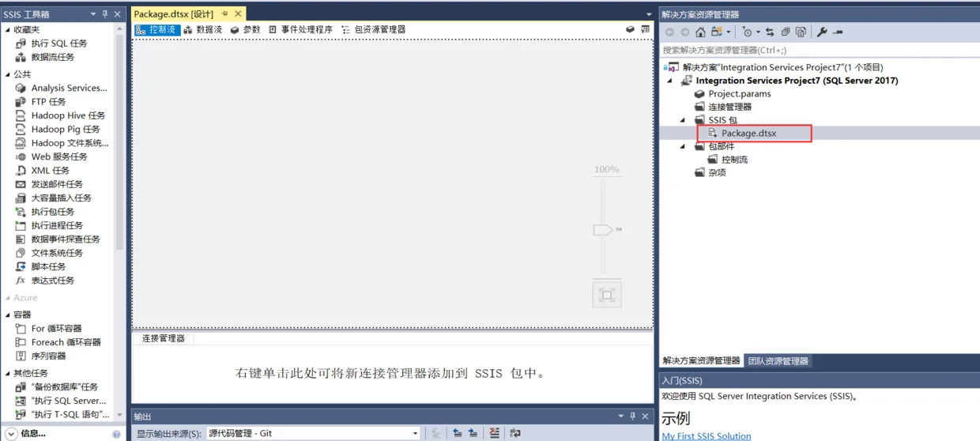Open the SSIS 工具箱 window options dropdown arrow
The height and width of the screenshot is (441, 980).
(x=92, y=14)
